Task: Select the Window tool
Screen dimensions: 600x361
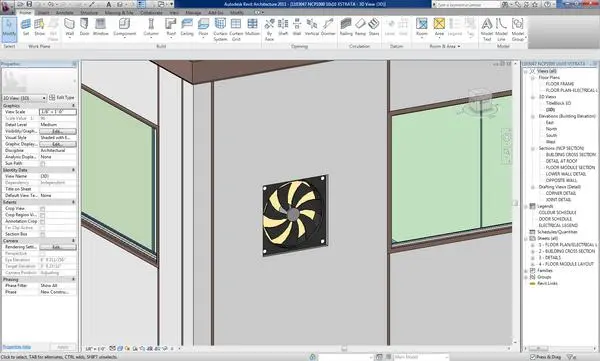Action: coord(101,28)
